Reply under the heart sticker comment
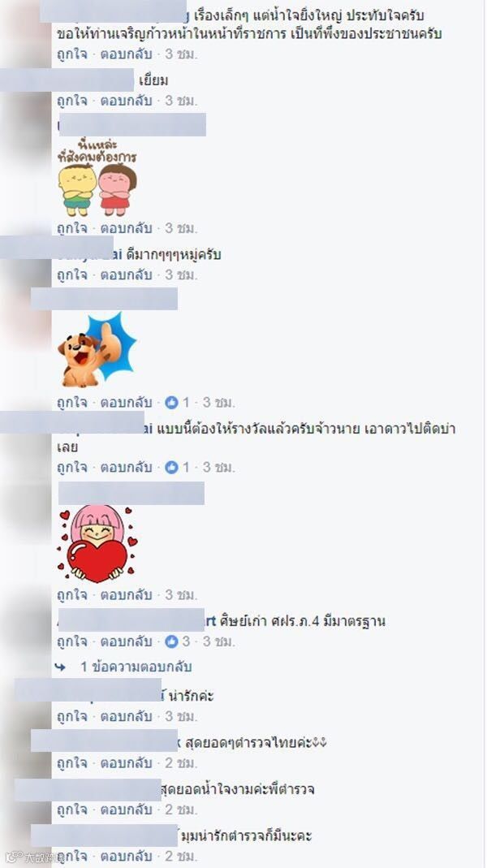 click(126, 595)
